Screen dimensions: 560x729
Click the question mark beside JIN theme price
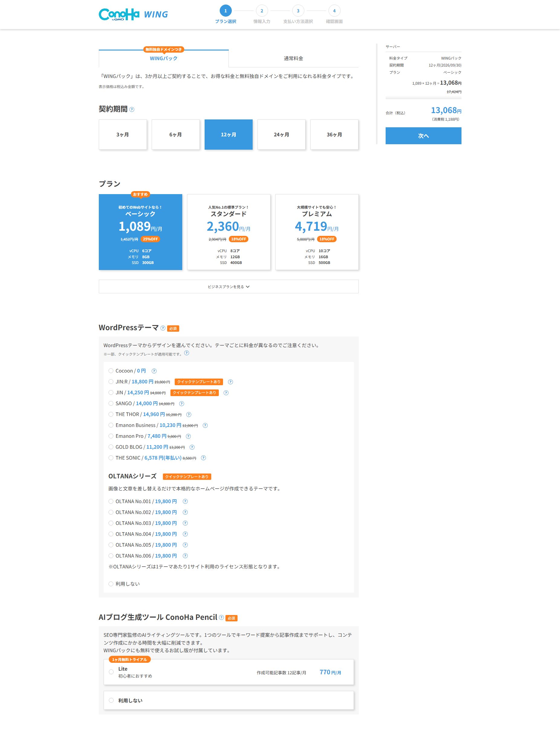226,393
